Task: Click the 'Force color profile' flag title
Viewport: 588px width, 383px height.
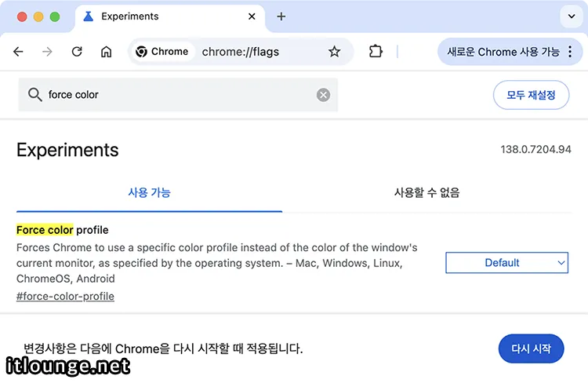Action: pyautogui.click(x=63, y=230)
